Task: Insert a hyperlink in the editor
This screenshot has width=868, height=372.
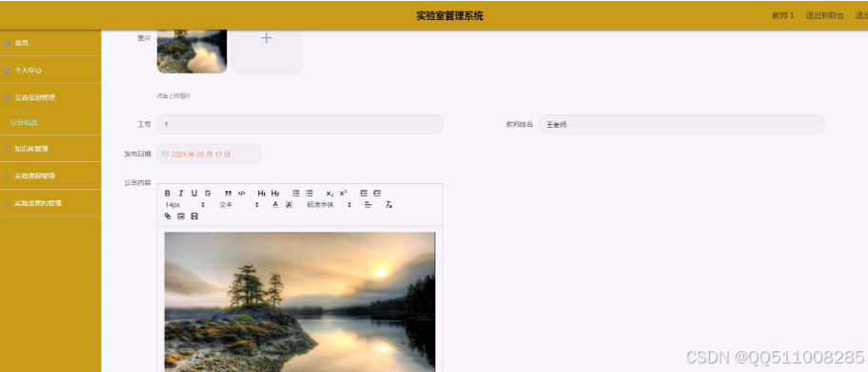Action: point(168,217)
